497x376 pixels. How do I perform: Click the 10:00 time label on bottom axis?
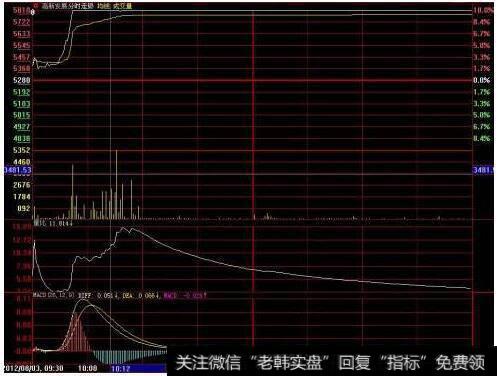[88, 368]
